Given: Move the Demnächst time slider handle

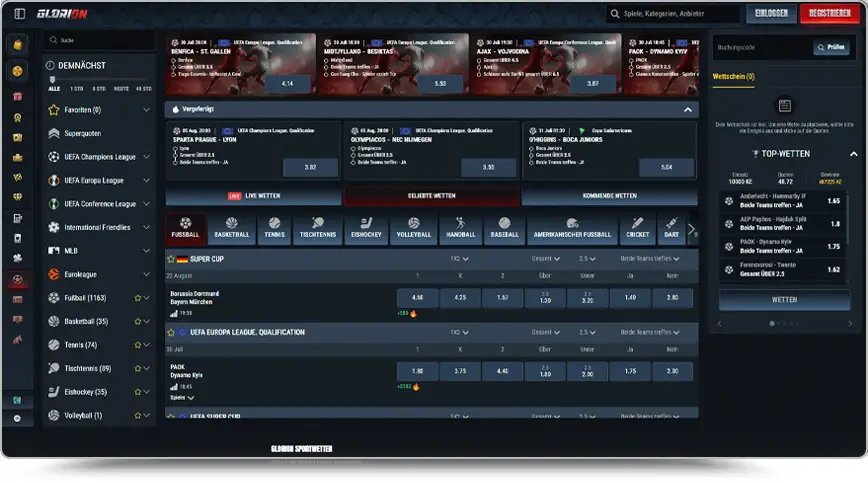Looking at the screenshot, I should 53,80.
